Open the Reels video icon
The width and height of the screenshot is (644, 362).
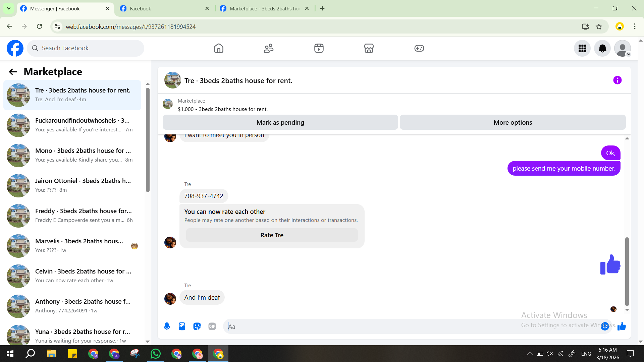click(319, 48)
